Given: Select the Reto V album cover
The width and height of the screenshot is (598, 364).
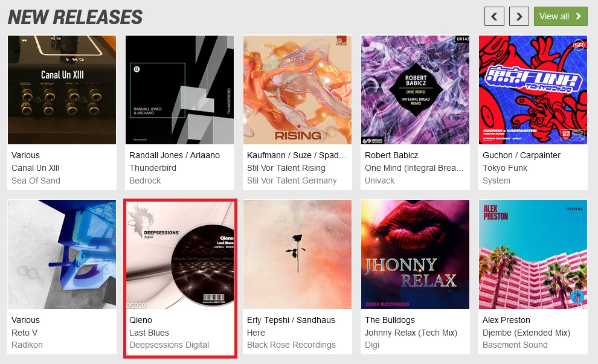Looking at the screenshot, I should point(62,254).
